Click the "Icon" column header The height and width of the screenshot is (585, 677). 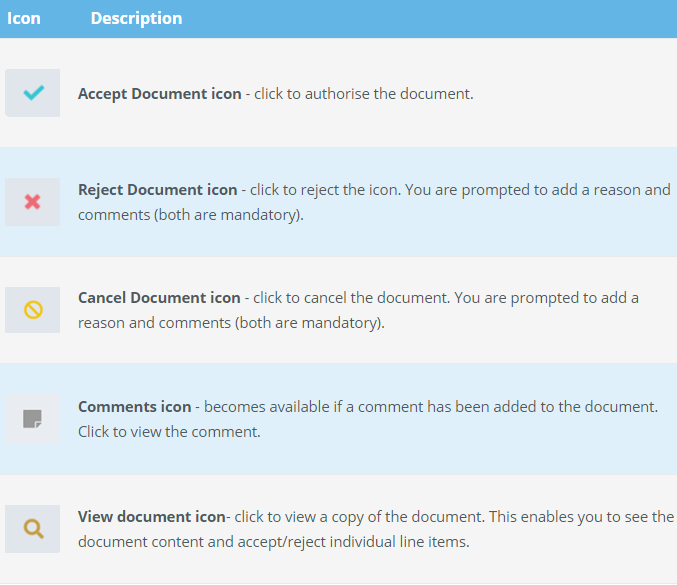[24, 18]
